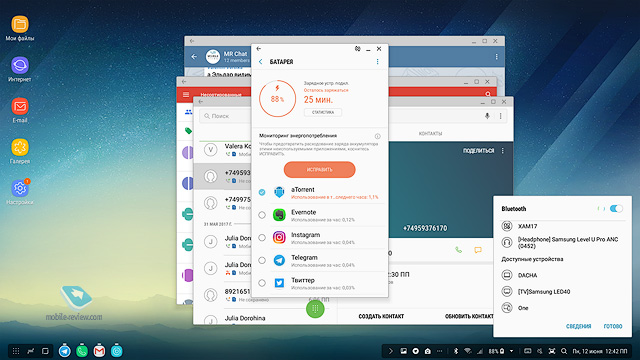Open the green dial pad button
Screen dimensions: 640x360
coord(315,309)
